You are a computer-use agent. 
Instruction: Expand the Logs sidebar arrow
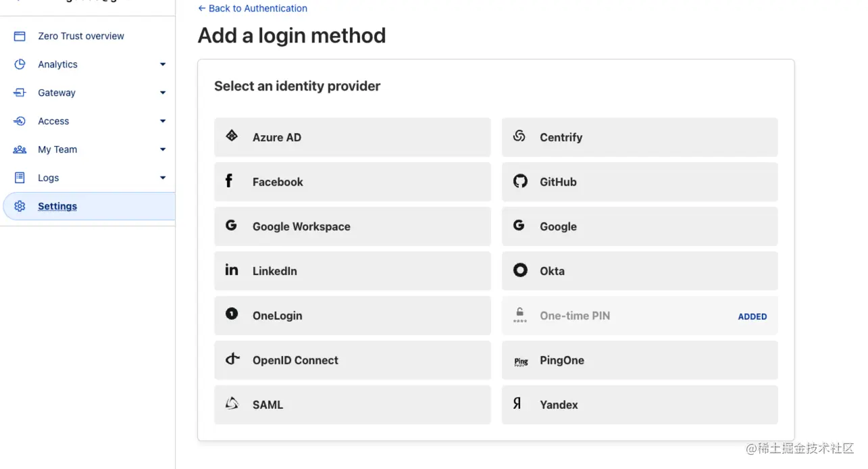coord(162,178)
